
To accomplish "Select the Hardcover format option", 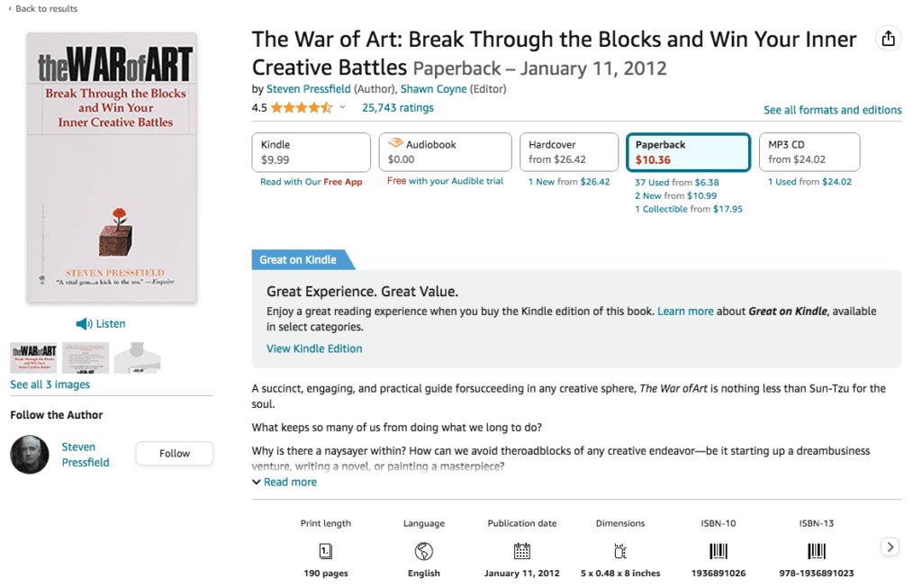I will (x=568, y=150).
